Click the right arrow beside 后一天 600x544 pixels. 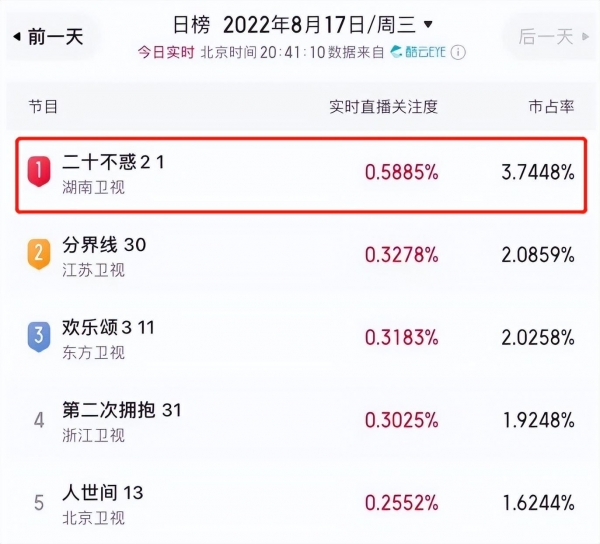pyautogui.click(x=585, y=37)
